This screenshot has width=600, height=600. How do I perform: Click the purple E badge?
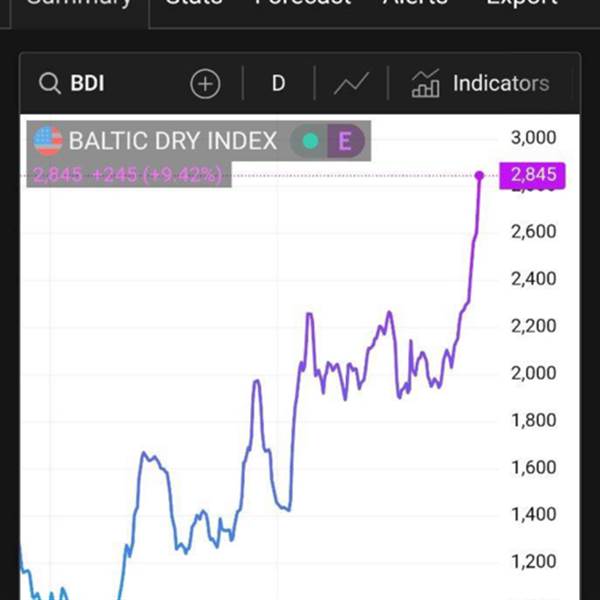[345, 141]
